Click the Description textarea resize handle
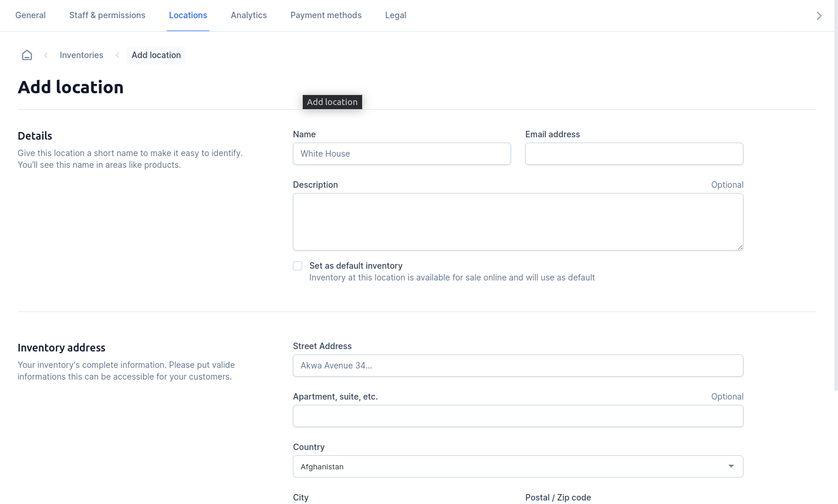This screenshot has width=838, height=504. pyautogui.click(x=740, y=247)
